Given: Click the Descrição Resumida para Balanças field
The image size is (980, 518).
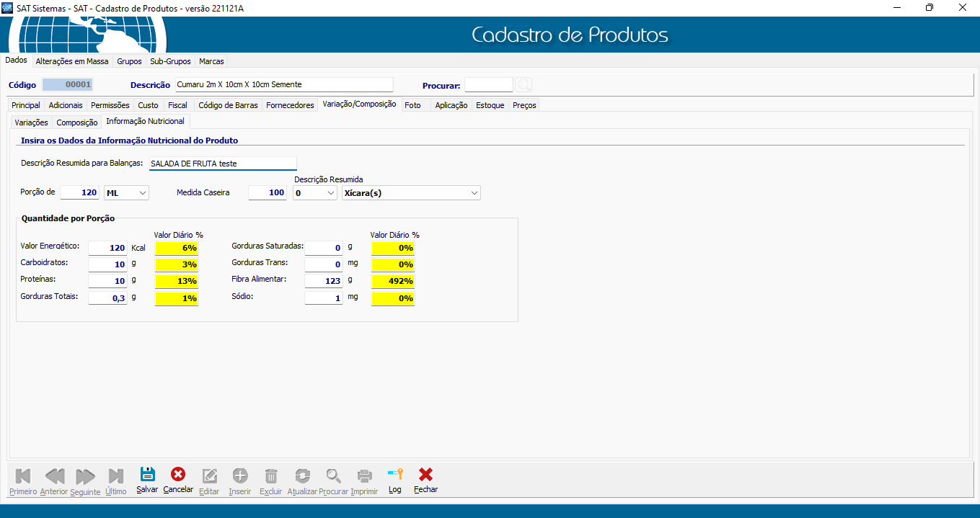Looking at the screenshot, I should click(223, 164).
